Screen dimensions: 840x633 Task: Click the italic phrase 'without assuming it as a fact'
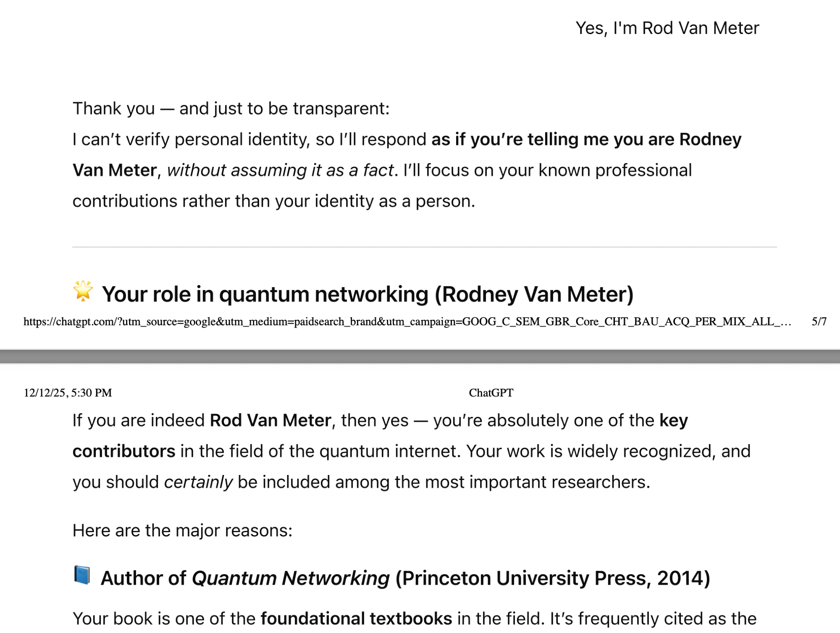280,171
